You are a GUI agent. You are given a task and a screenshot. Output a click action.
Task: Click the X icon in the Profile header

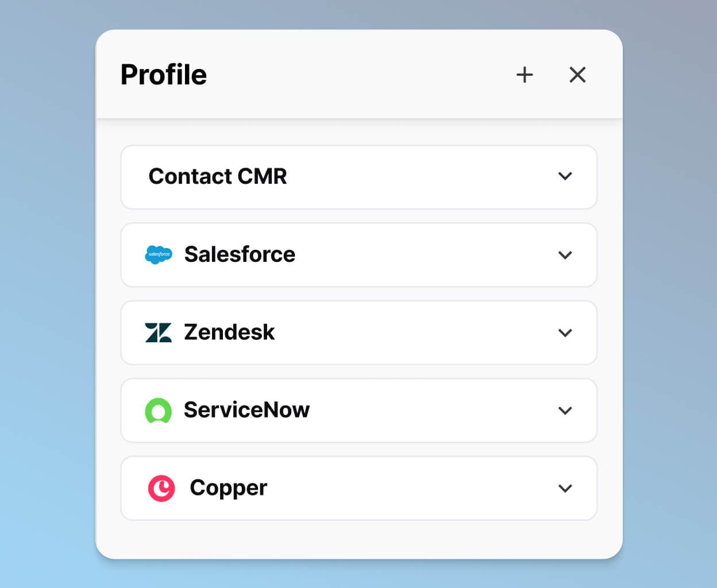[577, 74]
